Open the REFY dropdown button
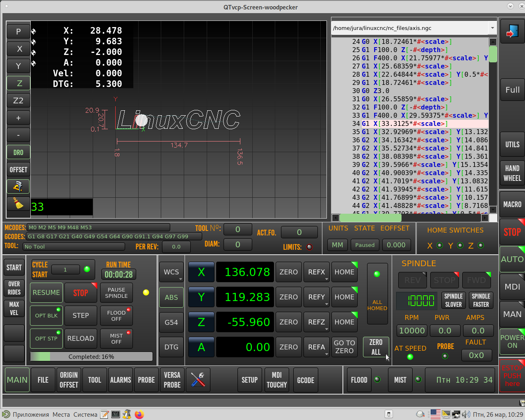This screenshot has width=525, height=420. coord(316,297)
